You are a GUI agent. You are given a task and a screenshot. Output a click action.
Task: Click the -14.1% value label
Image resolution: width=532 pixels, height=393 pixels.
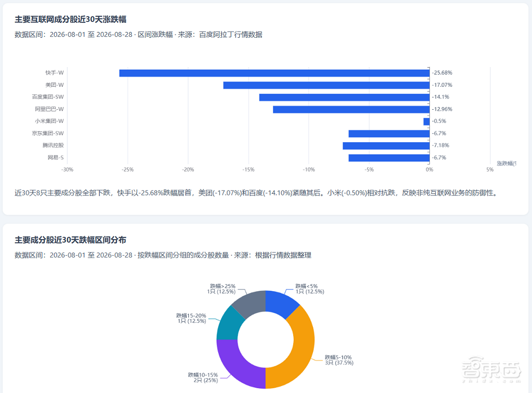[x=440, y=97]
